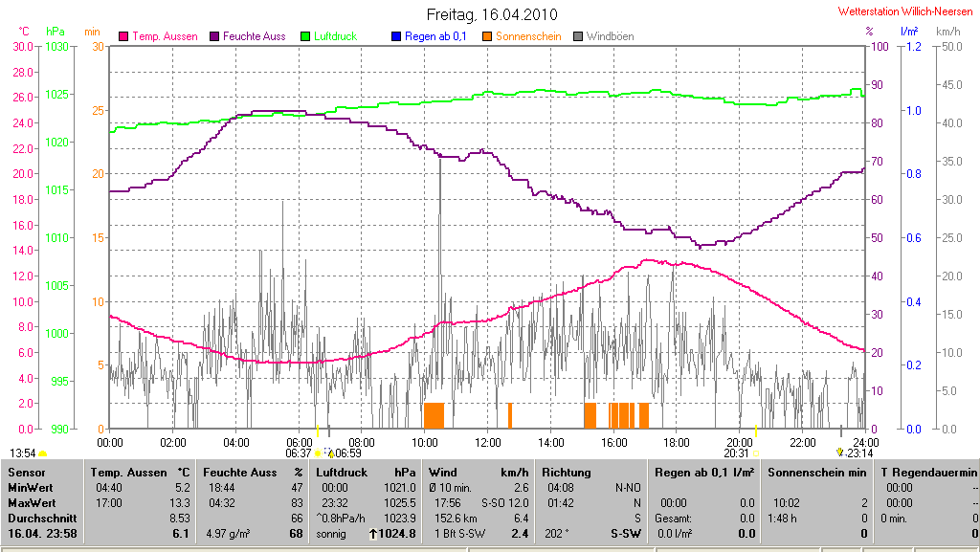Select the Temp. Aussen legend label
The image size is (980, 552).
[x=165, y=37]
